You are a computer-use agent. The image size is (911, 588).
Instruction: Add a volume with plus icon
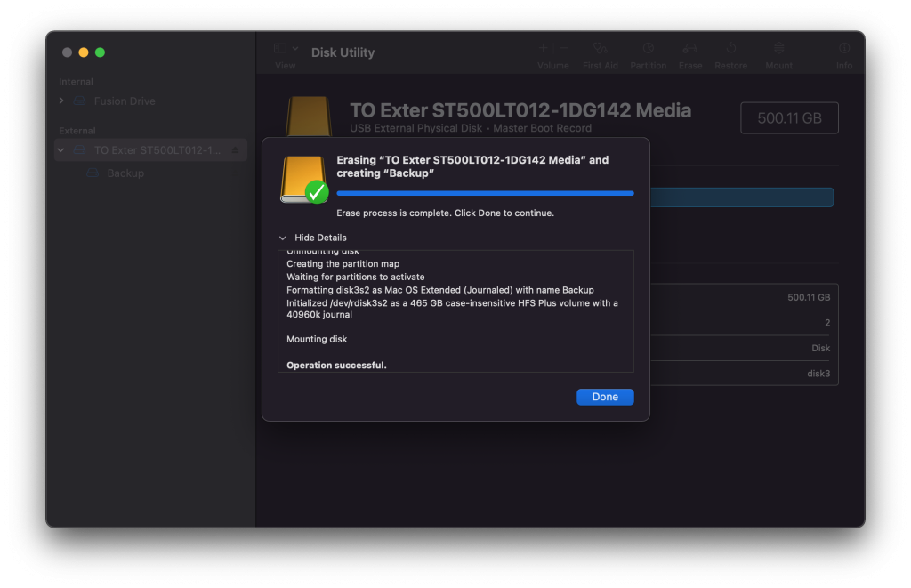coord(543,48)
